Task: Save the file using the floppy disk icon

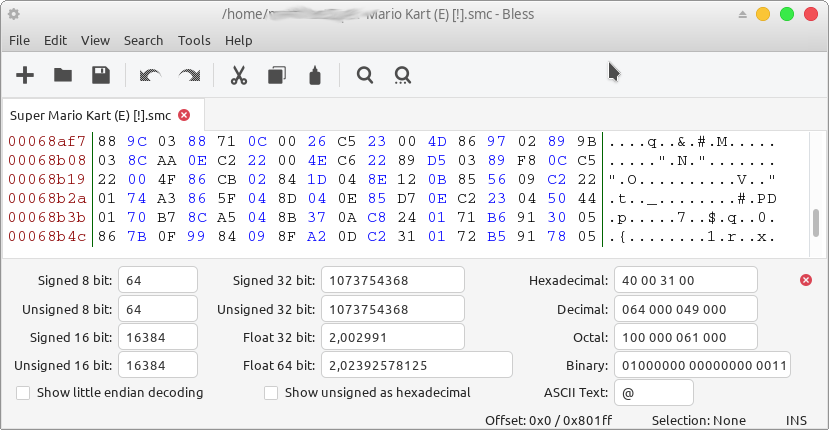Action: [x=101, y=75]
